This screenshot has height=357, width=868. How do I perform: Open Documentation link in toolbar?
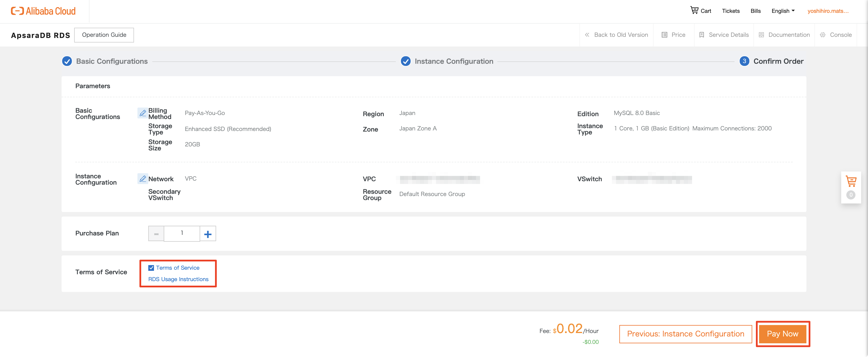[x=789, y=35]
